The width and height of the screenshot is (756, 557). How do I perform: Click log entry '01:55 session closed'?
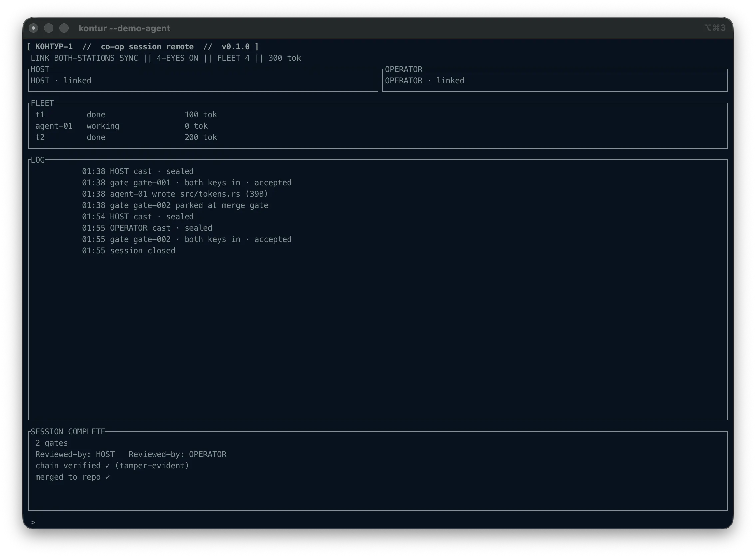(x=129, y=251)
